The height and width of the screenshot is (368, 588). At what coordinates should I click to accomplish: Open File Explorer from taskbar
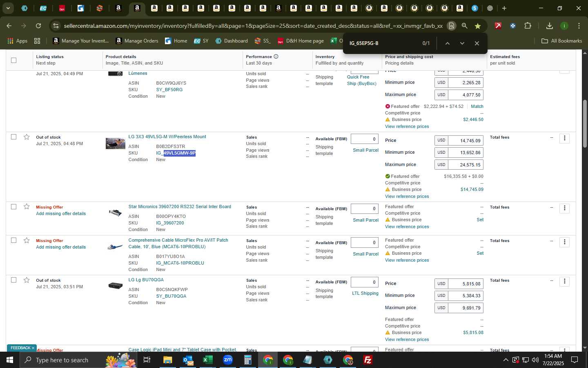click(x=168, y=360)
